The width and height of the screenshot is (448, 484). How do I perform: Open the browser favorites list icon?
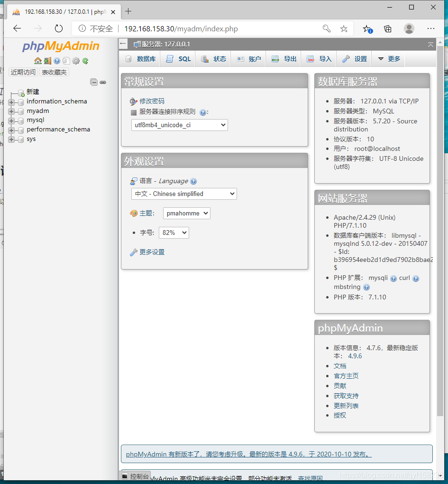(367, 28)
